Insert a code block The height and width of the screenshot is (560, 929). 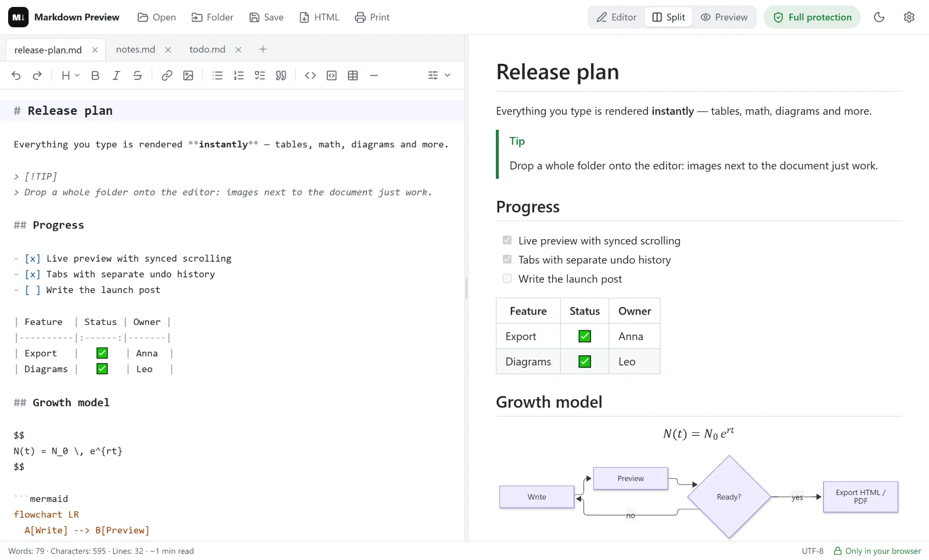click(x=332, y=75)
